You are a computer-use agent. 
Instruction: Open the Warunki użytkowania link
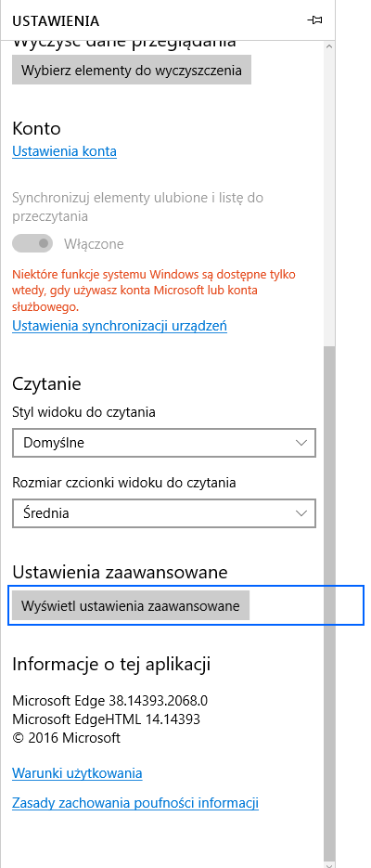(x=77, y=772)
